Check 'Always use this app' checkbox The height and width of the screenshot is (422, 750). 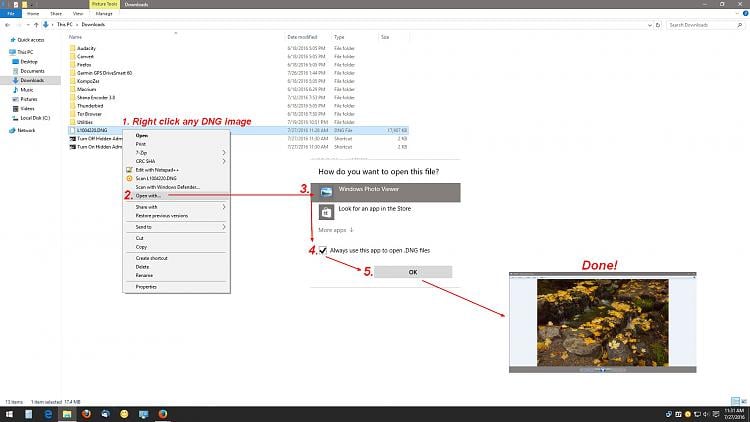323,250
